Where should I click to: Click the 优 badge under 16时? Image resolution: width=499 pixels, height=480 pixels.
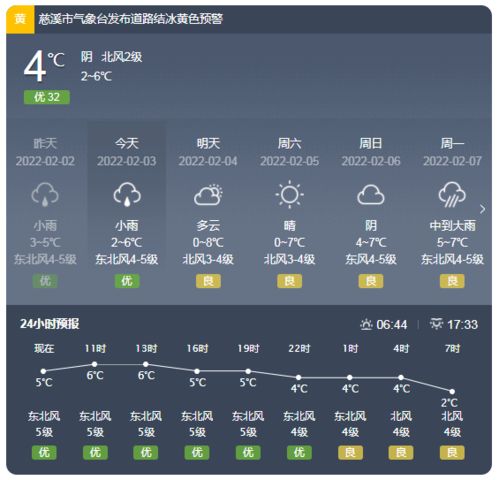[197, 453]
